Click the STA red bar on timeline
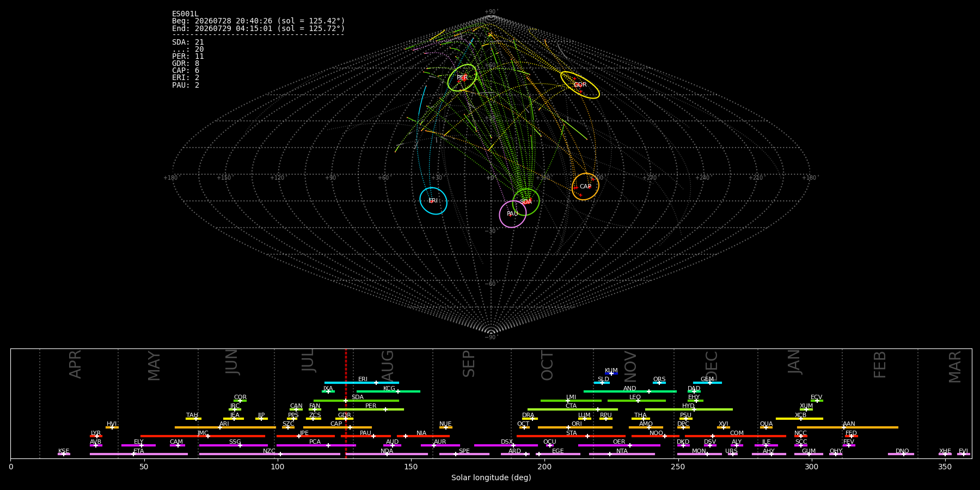The image size is (980, 490). coord(571,436)
